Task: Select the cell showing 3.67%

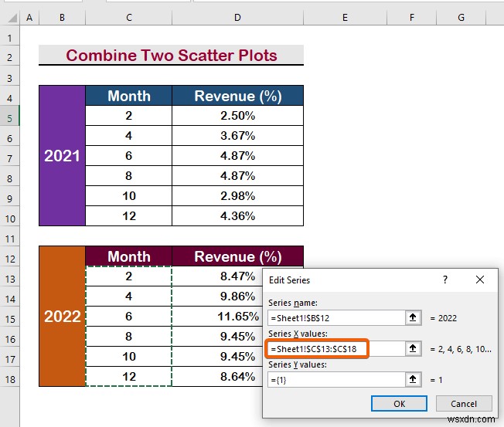Action: [x=237, y=135]
